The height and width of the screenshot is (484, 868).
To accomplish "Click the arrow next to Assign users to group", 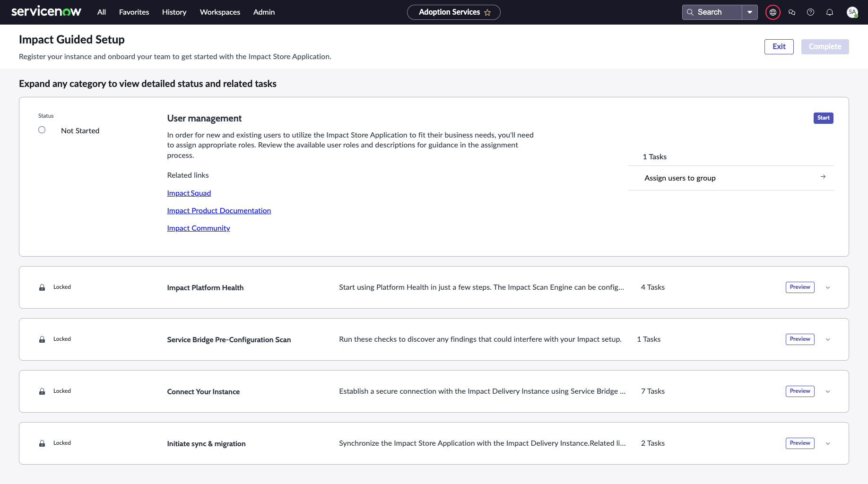I will tap(823, 177).
